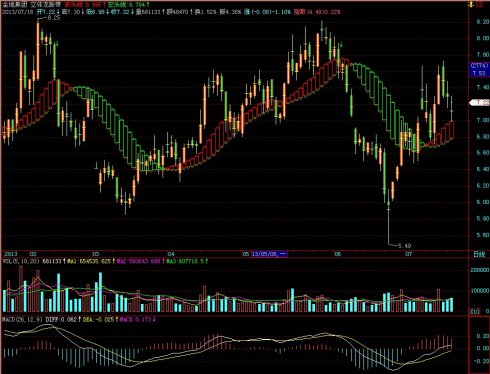Viewport: 490px width, 374px height.
Task: Click the small red box icon beside the anchor
Action: tap(480, 5)
